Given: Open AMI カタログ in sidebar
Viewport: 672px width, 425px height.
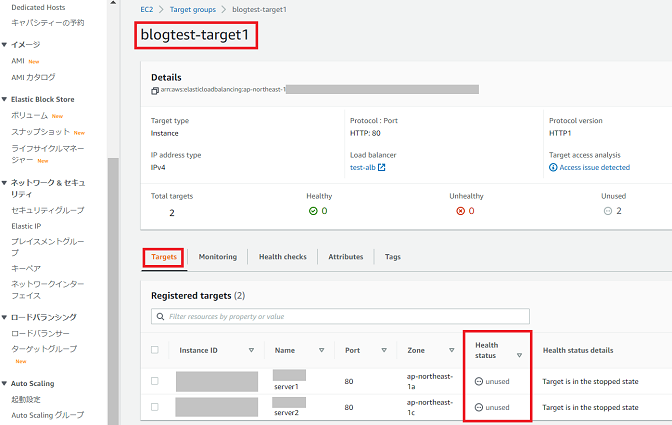Looking at the screenshot, I should (33, 77).
